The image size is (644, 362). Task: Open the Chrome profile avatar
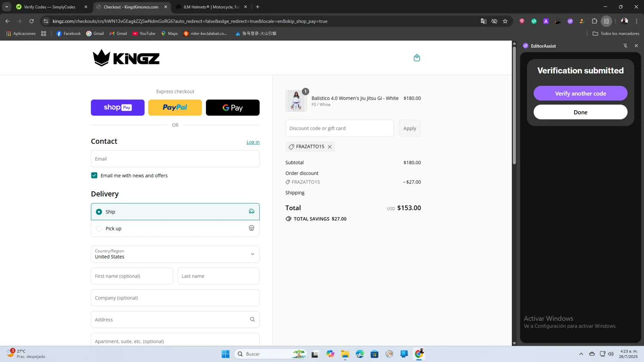point(624,21)
